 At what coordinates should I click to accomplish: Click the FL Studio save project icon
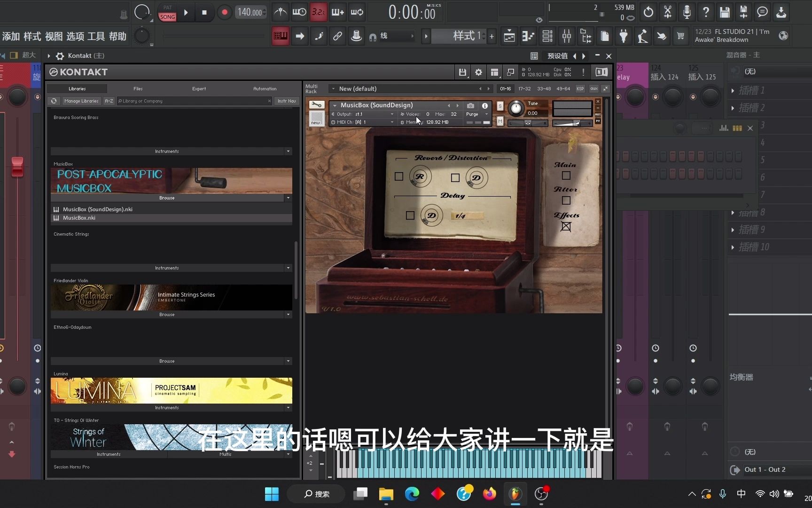[x=725, y=12]
